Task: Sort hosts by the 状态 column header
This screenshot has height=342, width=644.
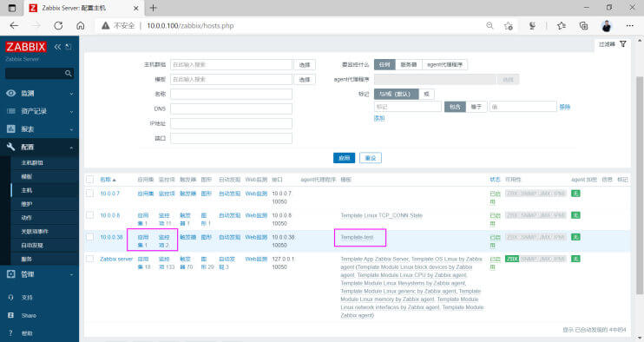Action: pyautogui.click(x=495, y=180)
